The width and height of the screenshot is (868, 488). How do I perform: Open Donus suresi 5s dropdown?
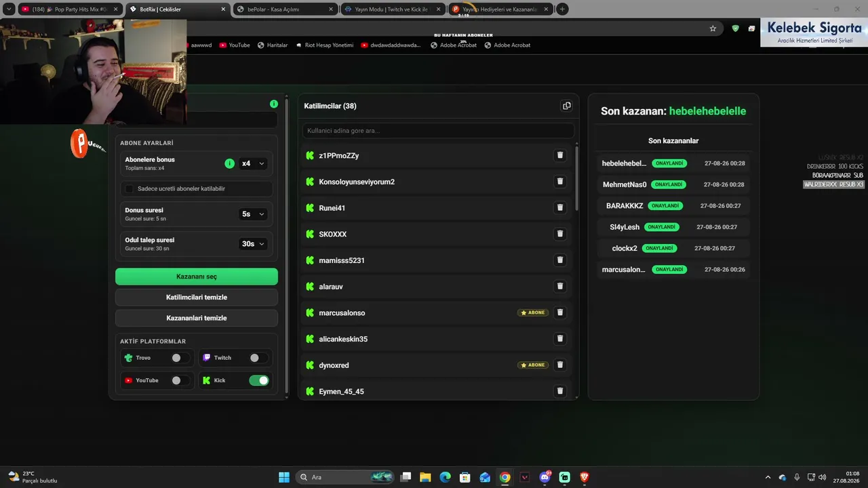(x=253, y=214)
